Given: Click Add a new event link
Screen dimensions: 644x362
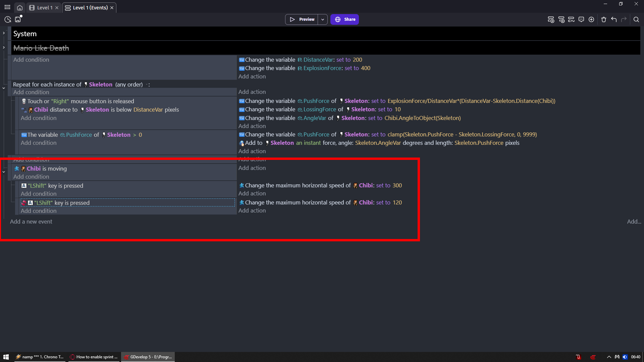Looking at the screenshot, I should coord(31,222).
